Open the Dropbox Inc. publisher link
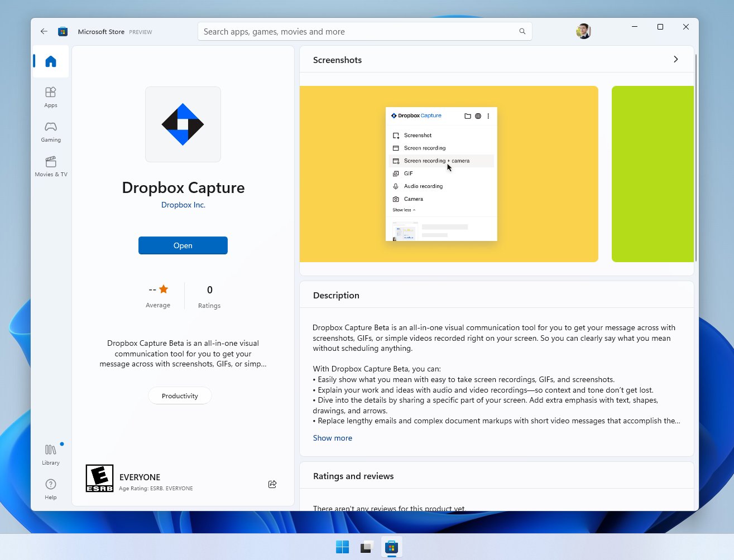 (x=183, y=205)
